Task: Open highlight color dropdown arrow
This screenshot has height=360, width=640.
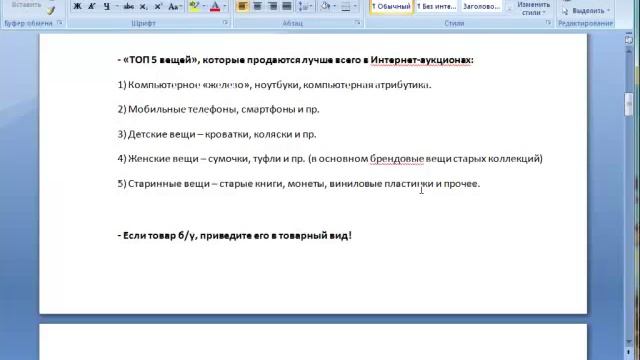Action: tap(204, 6)
